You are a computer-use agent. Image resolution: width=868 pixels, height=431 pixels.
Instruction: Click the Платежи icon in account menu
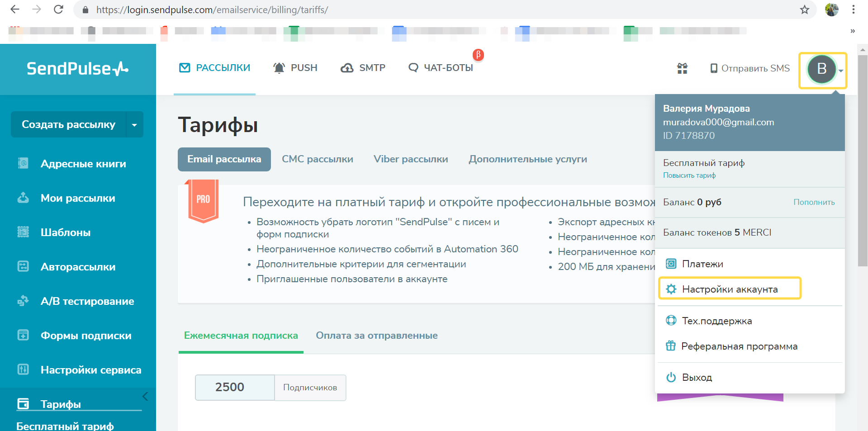click(x=671, y=264)
